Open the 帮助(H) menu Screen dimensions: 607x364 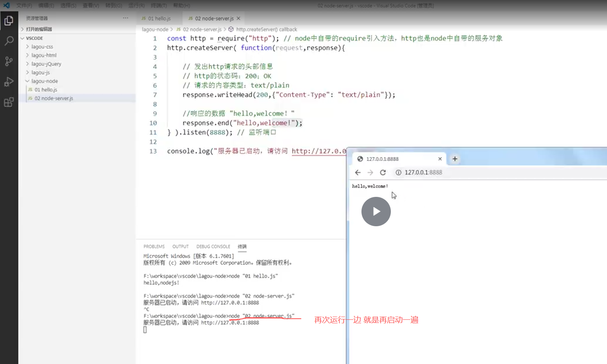181,5
